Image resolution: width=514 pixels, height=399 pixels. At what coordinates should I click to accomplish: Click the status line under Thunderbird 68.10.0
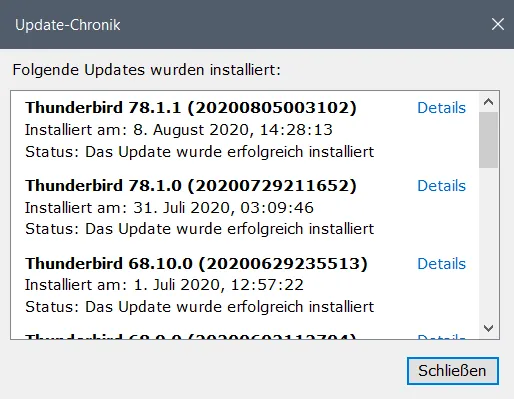tap(200, 307)
